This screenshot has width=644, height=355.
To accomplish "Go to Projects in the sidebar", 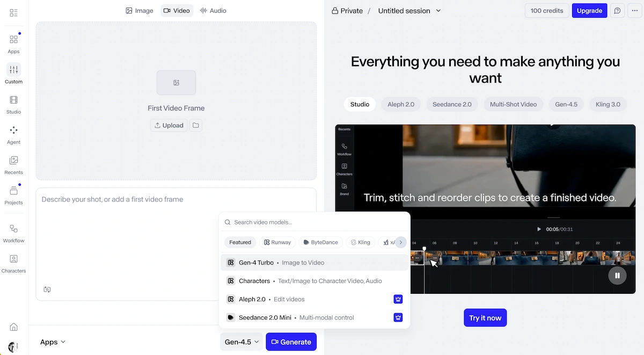I will pyautogui.click(x=13, y=195).
